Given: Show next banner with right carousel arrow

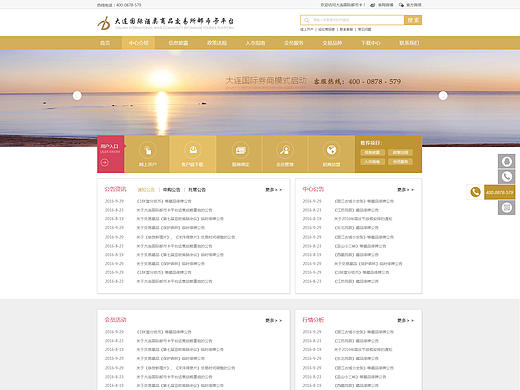Looking at the screenshot, I should click(x=443, y=96).
